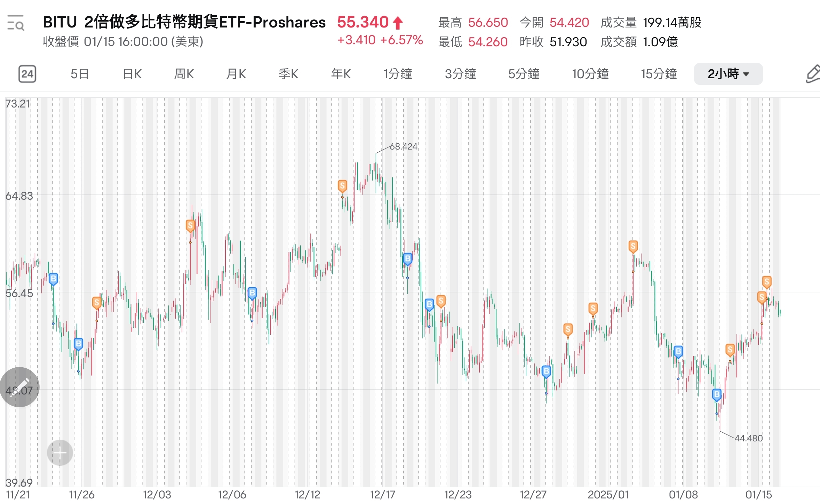
Task: Open the 2小時 interval dropdown
Action: [x=728, y=74]
